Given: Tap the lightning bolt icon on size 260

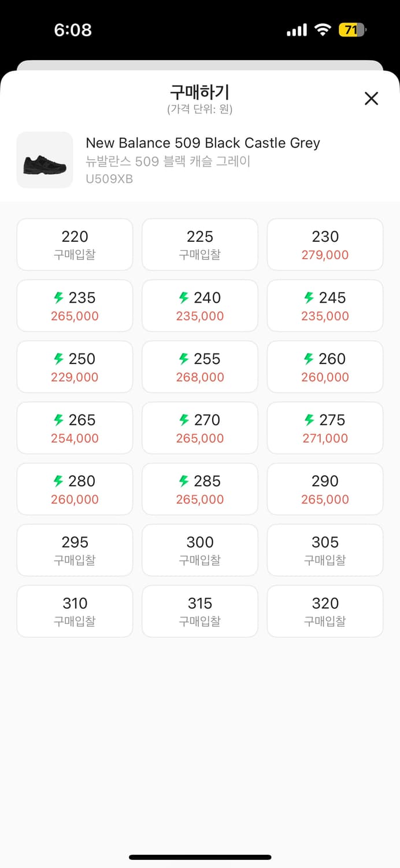Looking at the screenshot, I should pos(309,359).
